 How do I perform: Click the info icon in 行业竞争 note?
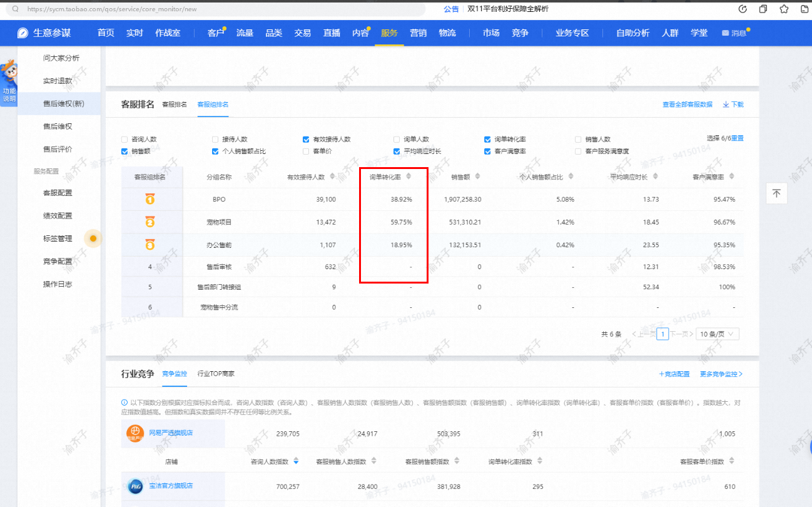point(124,402)
